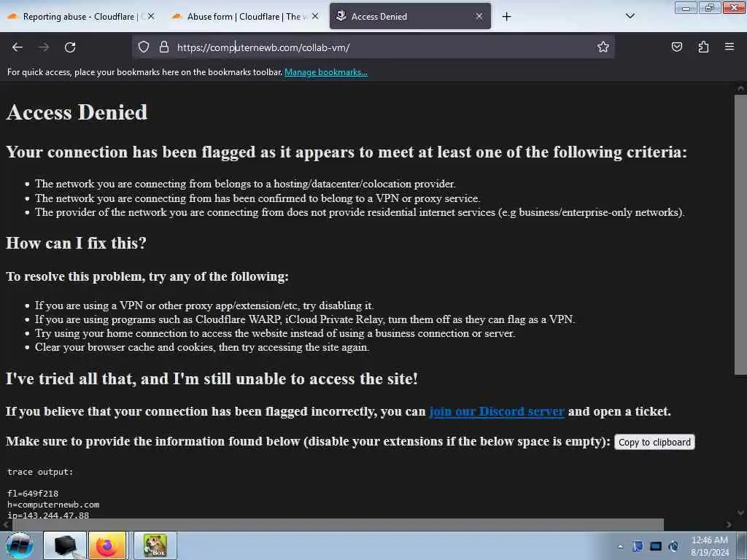Expand the list all tabs dropdown arrow
Screen dimensions: 747x560
coord(630,16)
